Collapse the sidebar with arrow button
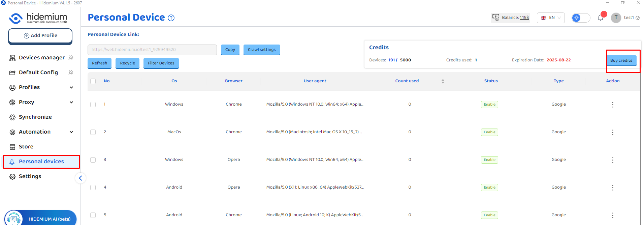644x225 pixels. pos(80,178)
